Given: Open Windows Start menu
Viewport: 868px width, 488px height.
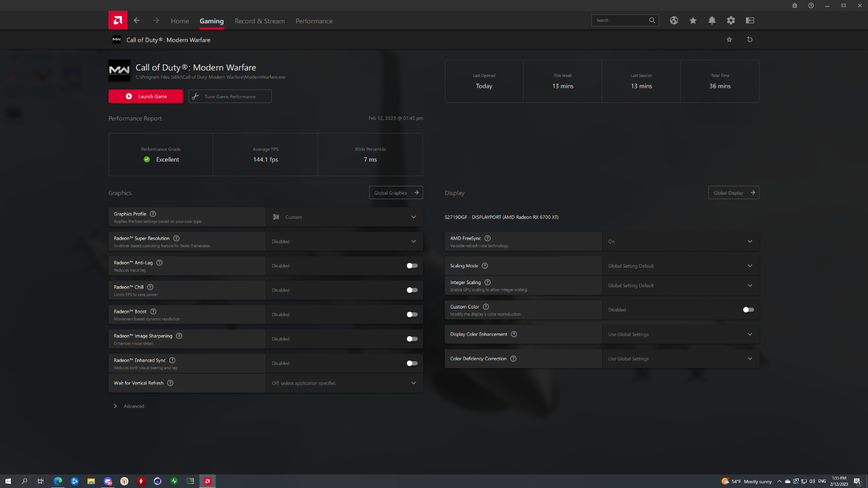Looking at the screenshot, I should point(8,481).
